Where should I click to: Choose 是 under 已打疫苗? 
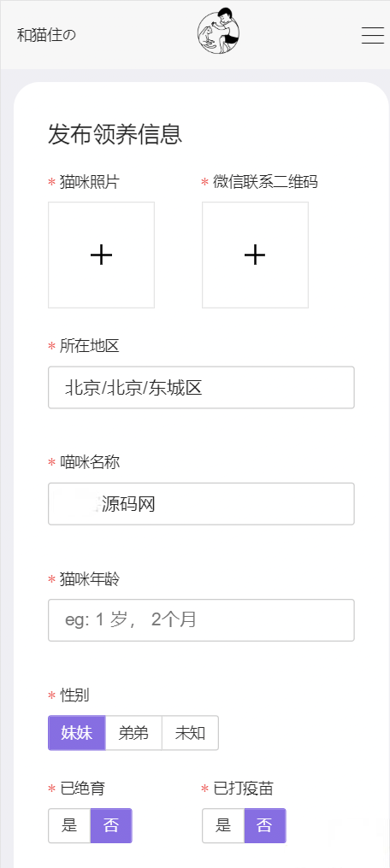pyautogui.click(x=223, y=826)
